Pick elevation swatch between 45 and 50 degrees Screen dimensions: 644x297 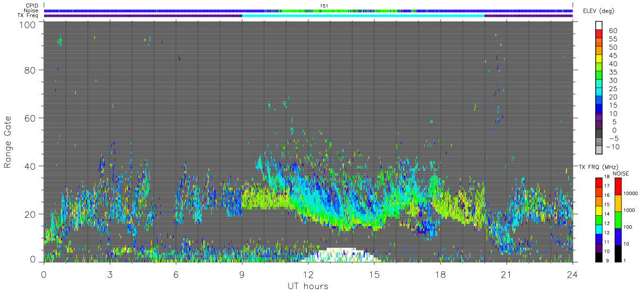point(599,50)
